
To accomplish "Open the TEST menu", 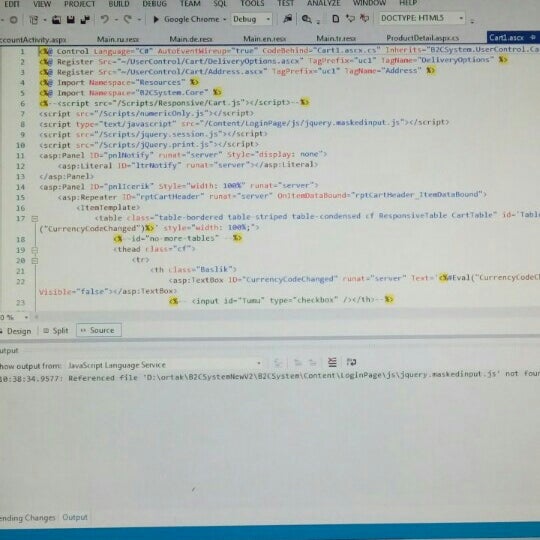I will [285, 3].
